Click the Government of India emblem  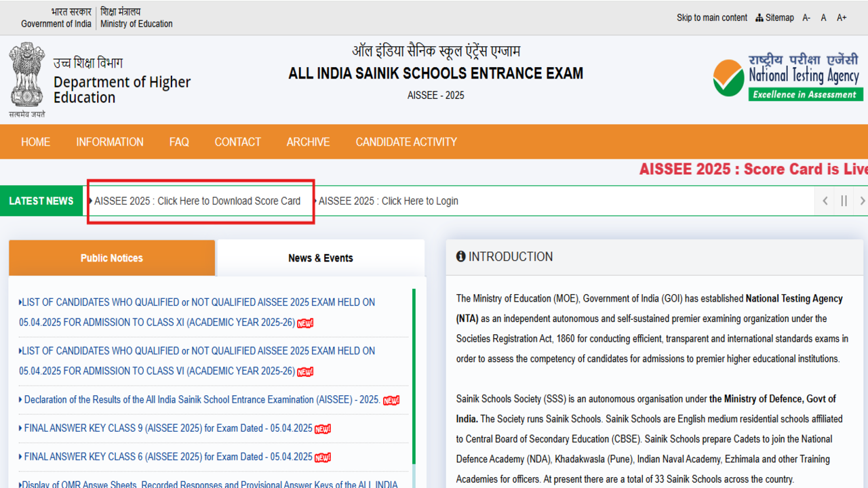point(27,80)
